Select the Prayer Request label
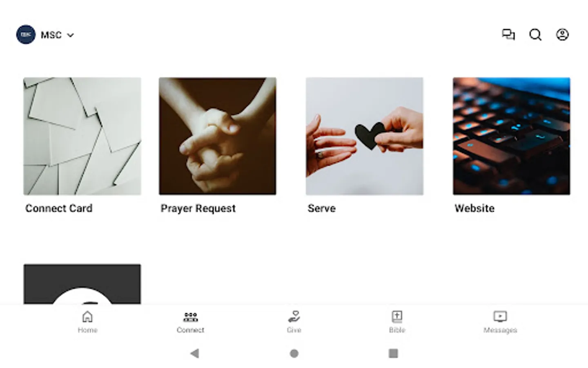588x368 pixels. pos(198,209)
